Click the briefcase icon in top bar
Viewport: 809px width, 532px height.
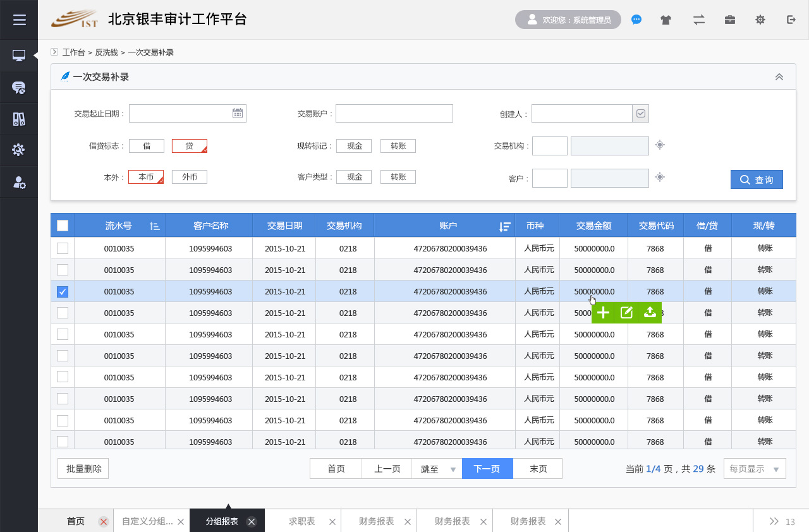pos(729,20)
